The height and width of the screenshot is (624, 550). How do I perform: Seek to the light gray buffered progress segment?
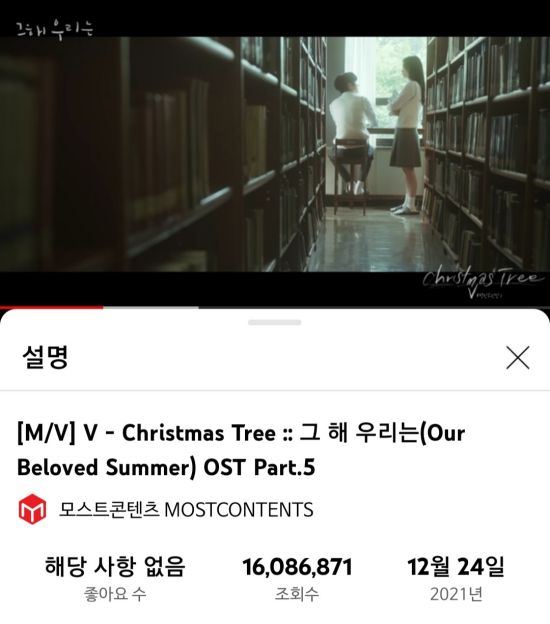click(x=151, y=307)
